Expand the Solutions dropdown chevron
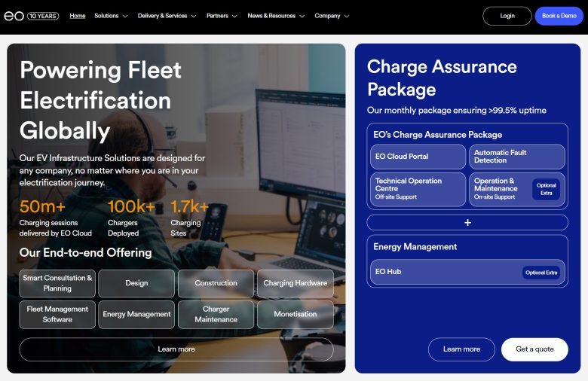 point(125,16)
